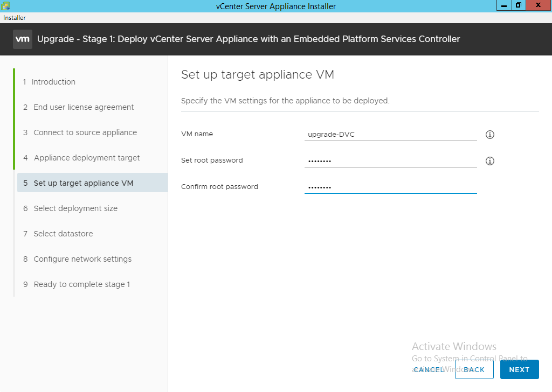Viewport: 552px width, 392px height.
Task: Open Ready to complete stage 1 step
Action: (77, 284)
